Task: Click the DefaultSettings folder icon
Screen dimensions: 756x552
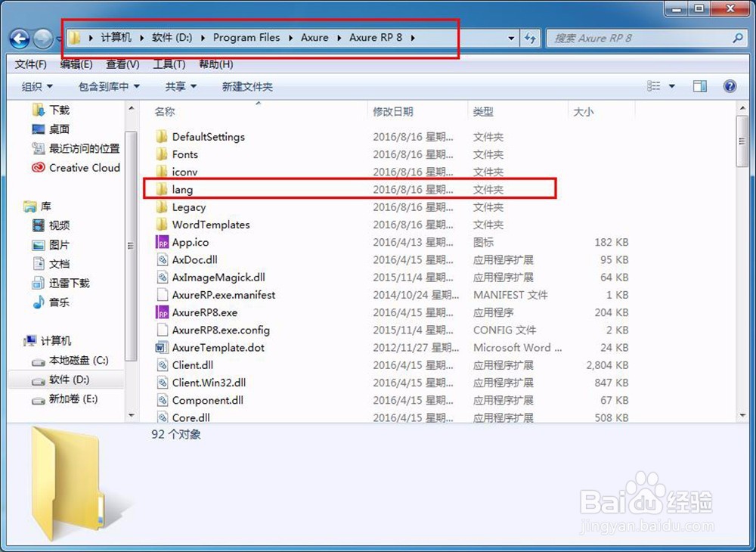Action: point(162,136)
